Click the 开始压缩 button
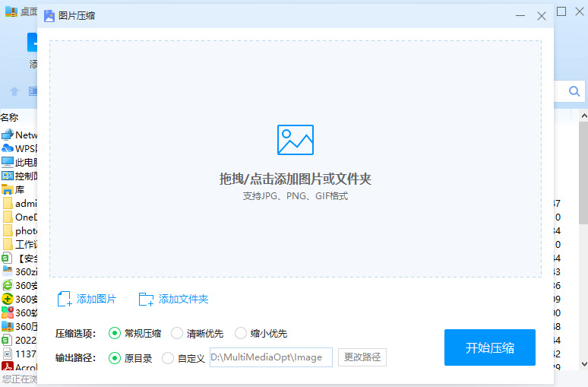This screenshot has height=387, width=588. click(x=490, y=347)
